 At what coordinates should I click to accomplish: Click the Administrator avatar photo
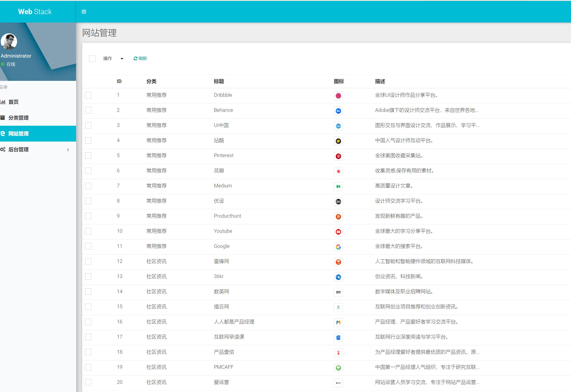[x=9, y=42]
